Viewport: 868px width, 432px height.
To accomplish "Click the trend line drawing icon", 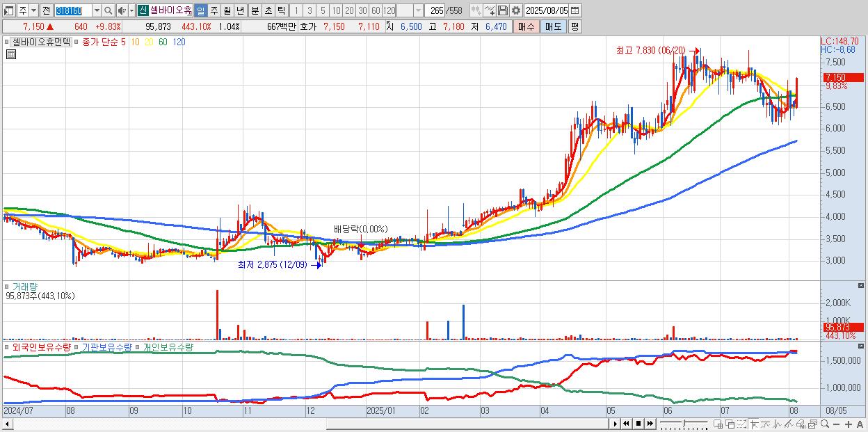I will (x=766, y=424).
